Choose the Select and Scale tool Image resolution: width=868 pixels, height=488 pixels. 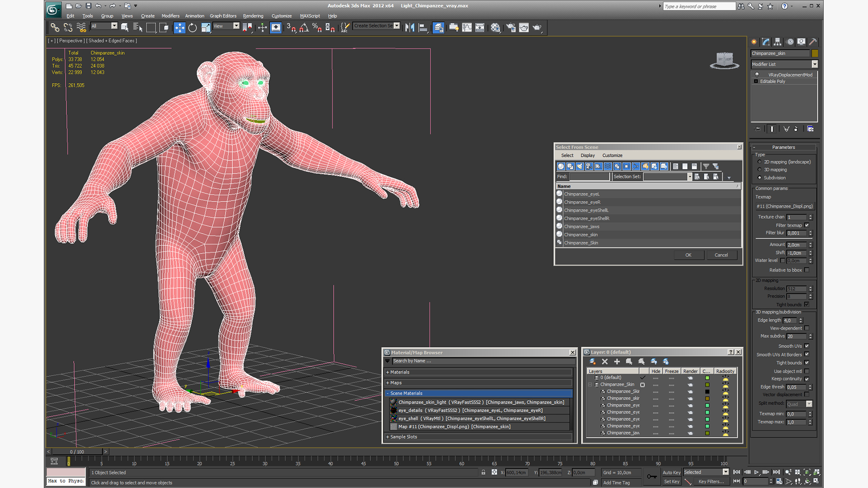tap(206, 28)
